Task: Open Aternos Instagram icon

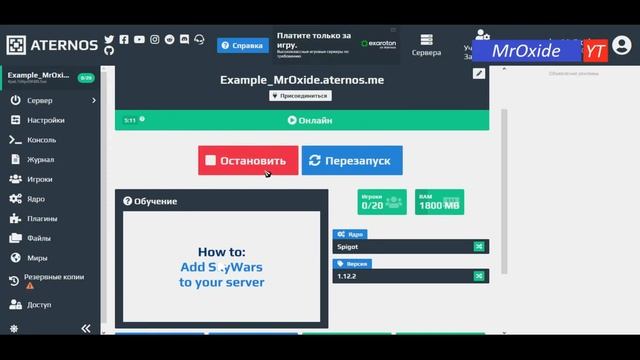Action: [x=154, y=39]
